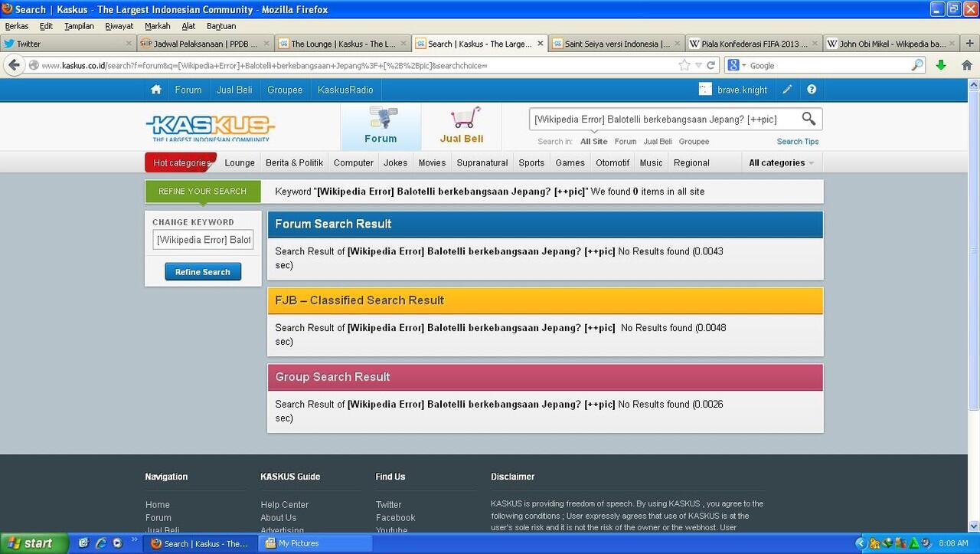Click Jual Beli in the blue top bar
980x554 pixels.
click(x=234, y=90)
